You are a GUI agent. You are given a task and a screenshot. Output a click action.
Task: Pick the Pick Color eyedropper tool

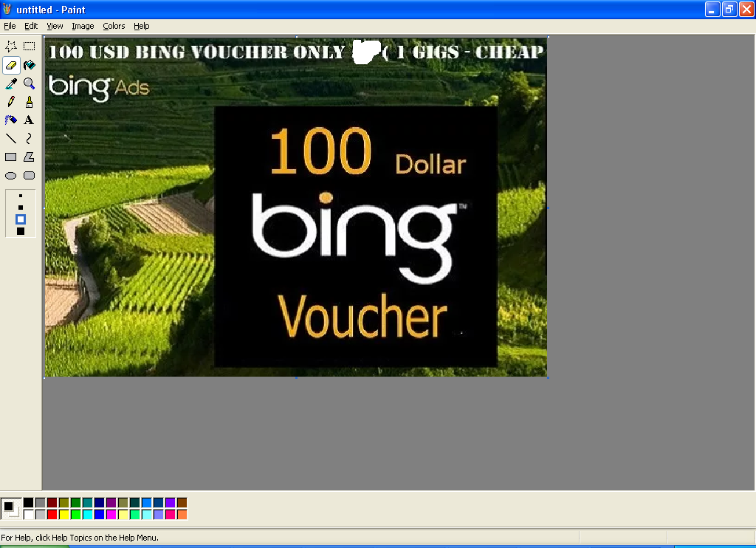tap(10, 83)
